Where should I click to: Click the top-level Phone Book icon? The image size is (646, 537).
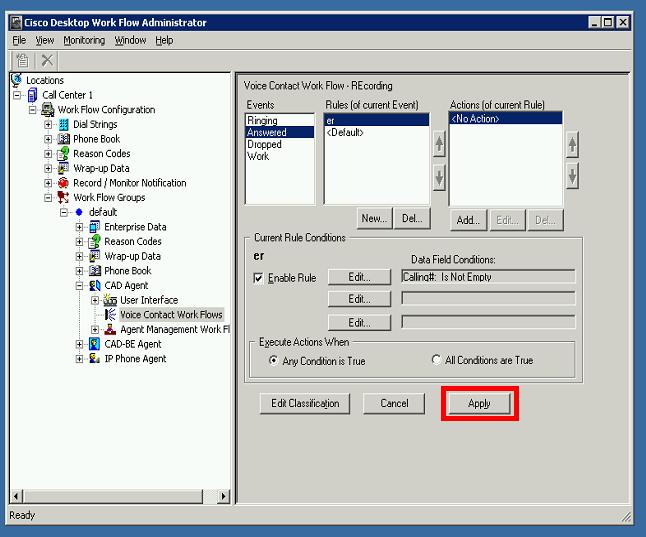coord(63,139)
